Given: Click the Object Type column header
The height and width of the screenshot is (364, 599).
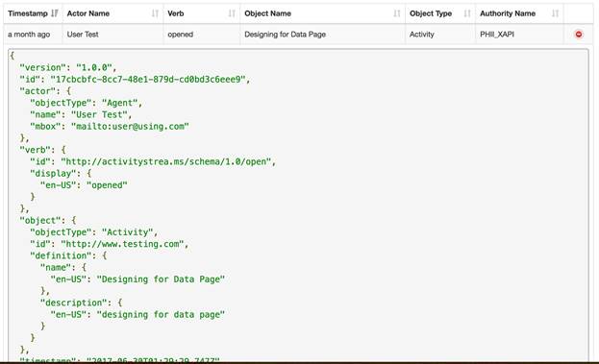Looking at the screenshot, I should pos(440,13).
